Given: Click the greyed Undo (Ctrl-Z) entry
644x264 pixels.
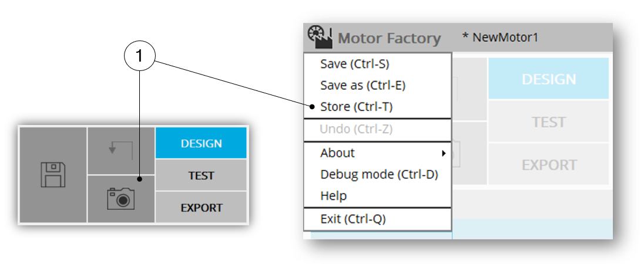Looking at the screenshot, I should [356, 129].
